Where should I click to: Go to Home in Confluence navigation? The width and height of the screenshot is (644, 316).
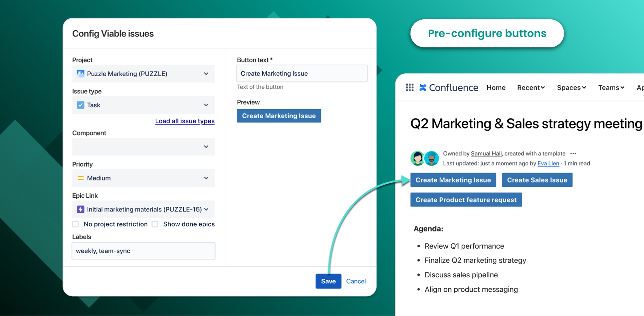(496, 87)
